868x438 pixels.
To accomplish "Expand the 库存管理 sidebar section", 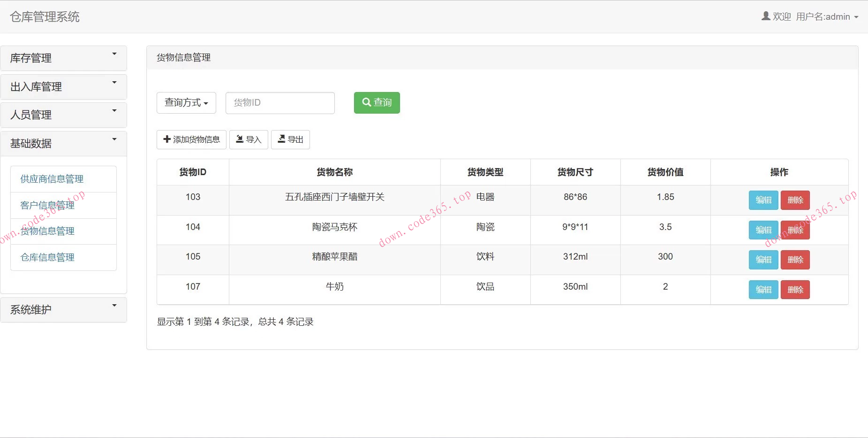I will 63,58.
